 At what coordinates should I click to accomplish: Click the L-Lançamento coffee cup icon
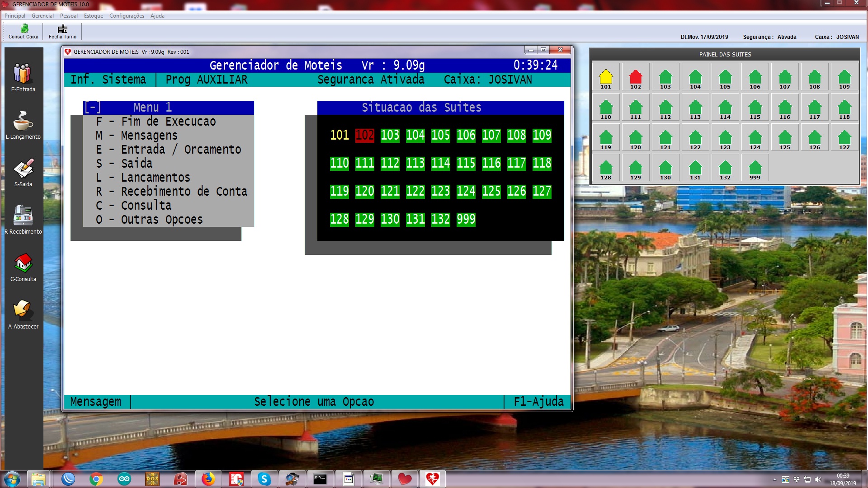point(23,121)
